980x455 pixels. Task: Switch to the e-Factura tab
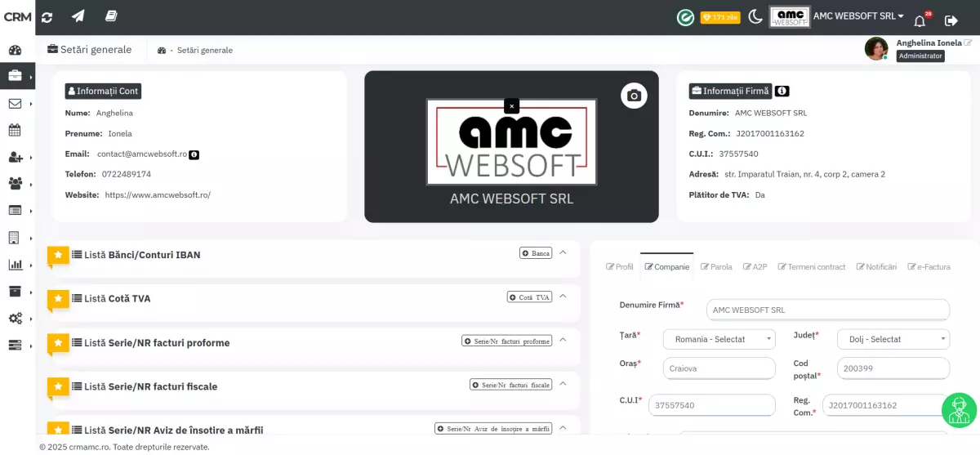click(x=929, y=267)
